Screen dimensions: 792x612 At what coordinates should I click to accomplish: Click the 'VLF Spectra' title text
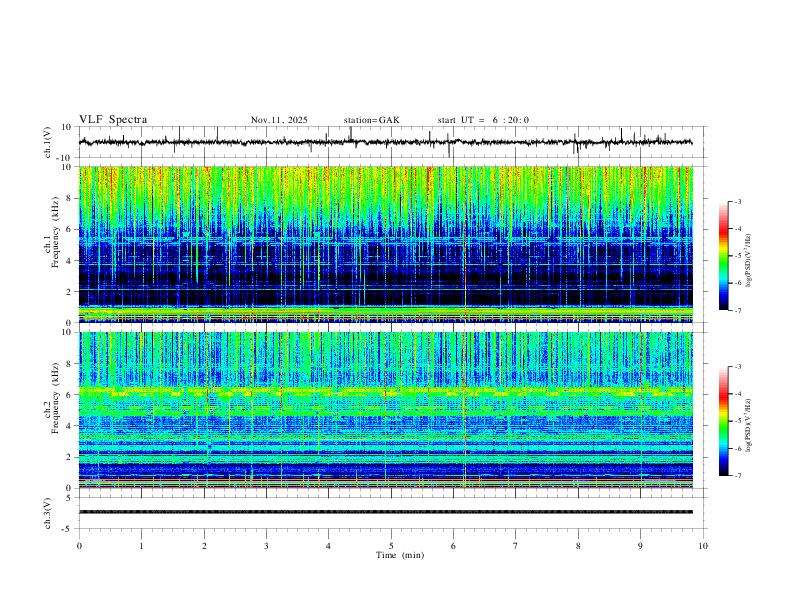(x=113, y=120)
